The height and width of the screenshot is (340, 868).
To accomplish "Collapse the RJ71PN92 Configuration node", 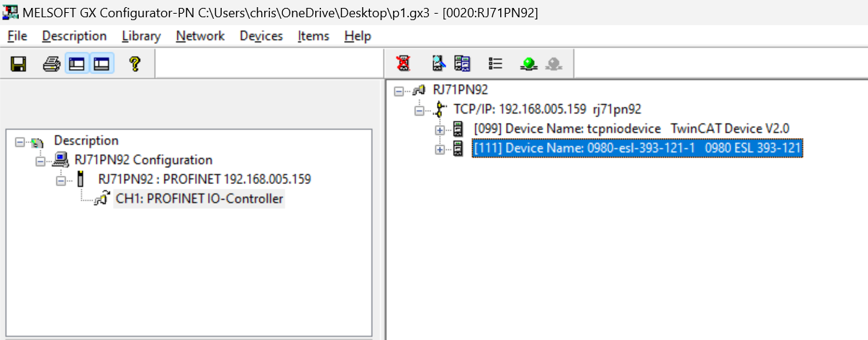I will coord(40,161).
